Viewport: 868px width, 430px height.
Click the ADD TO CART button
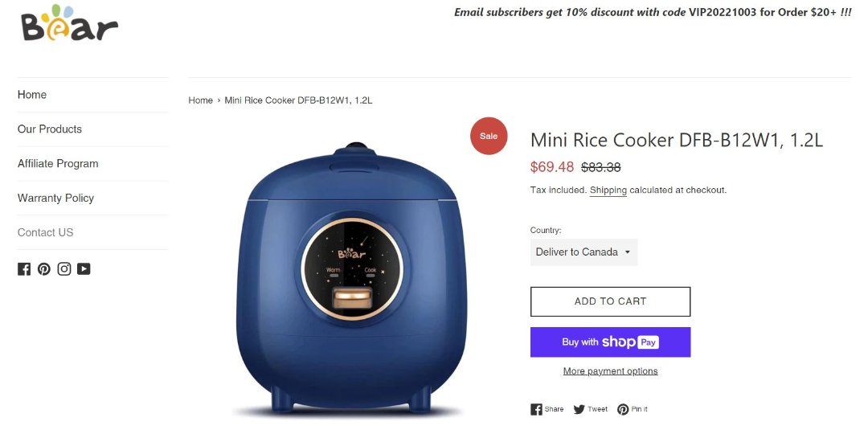[x=610, y=301]
